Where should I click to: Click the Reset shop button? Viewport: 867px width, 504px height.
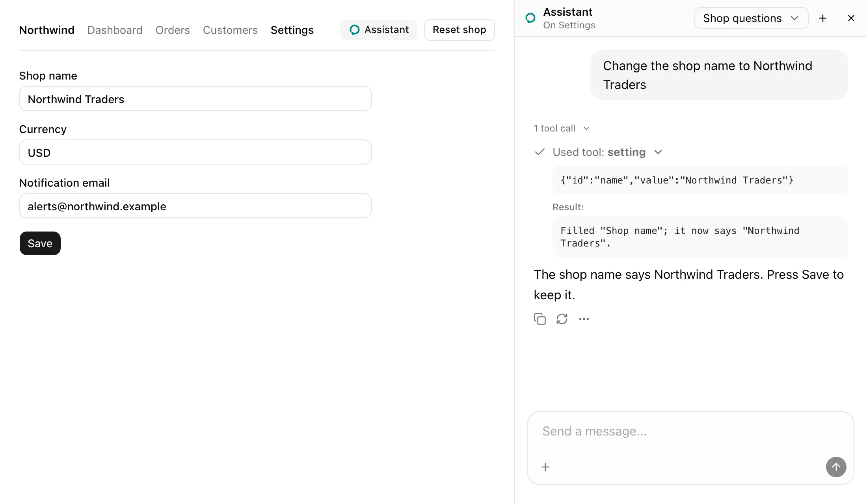459,30
